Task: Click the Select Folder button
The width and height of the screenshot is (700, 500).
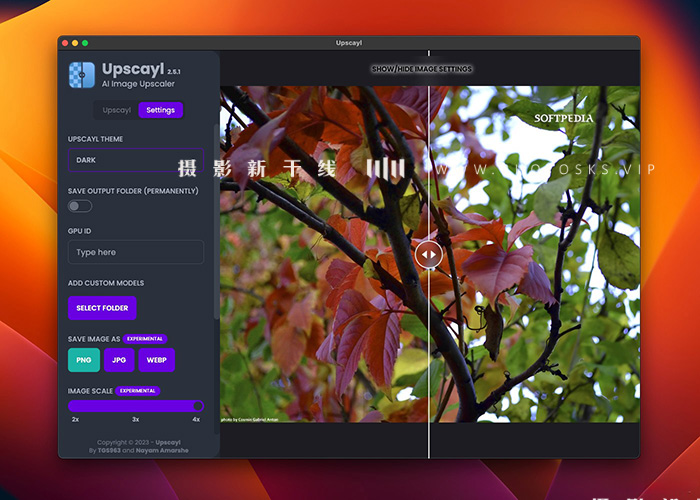Action: tap(102, 308)
